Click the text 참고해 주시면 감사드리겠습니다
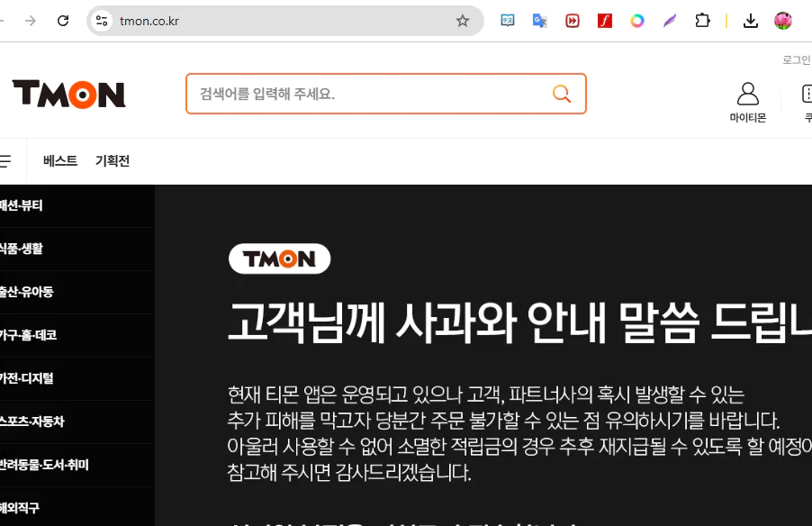812x526 pixels. tap(349, 472)
